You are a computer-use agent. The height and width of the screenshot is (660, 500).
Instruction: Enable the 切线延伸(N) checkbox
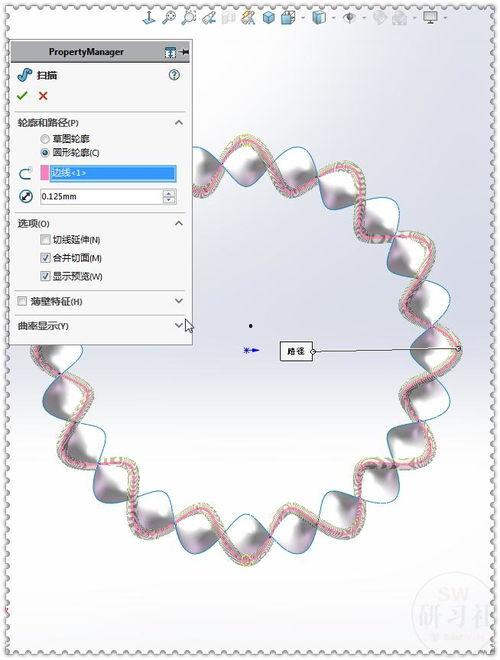coord(45,240)
